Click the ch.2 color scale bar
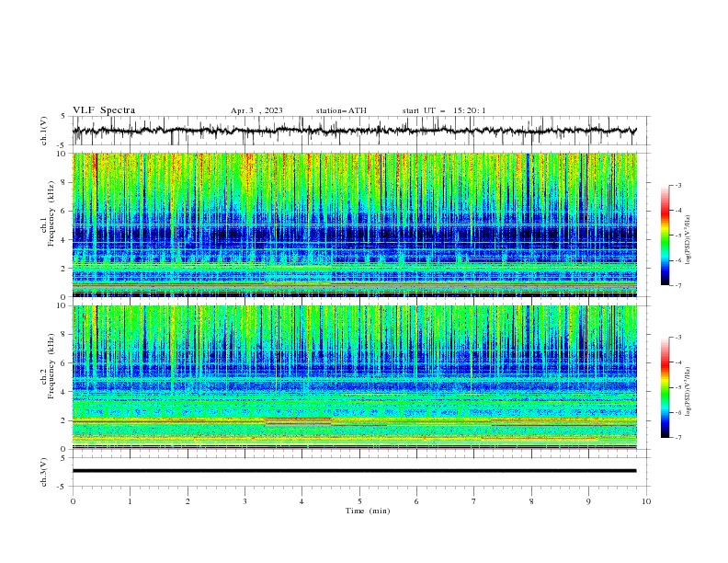 (x=665, y=387)
